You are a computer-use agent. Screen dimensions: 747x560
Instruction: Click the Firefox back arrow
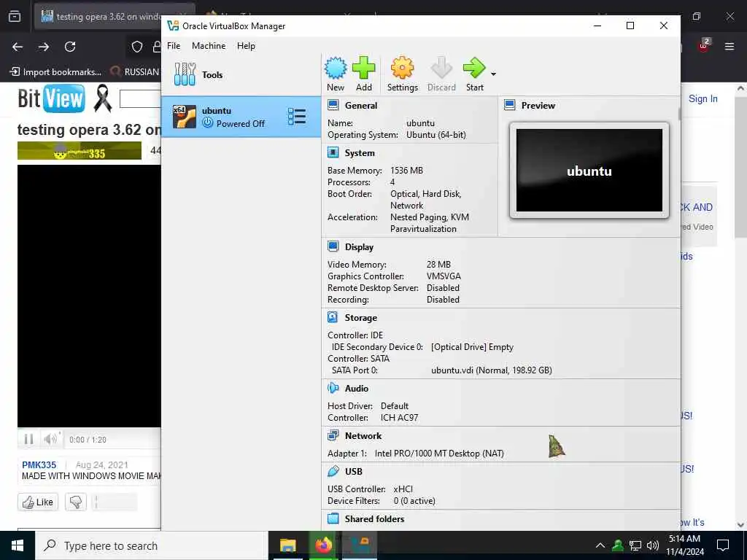tap(18, 47)
